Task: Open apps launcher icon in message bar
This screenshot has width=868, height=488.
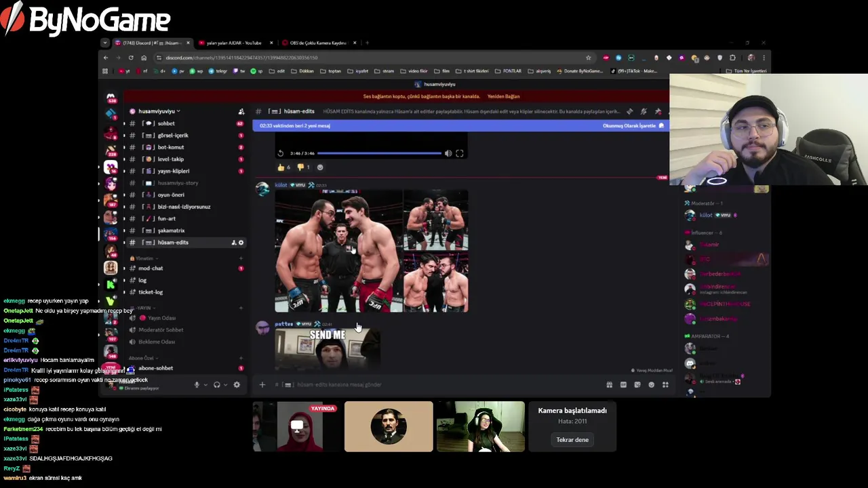Action: [665, 385]
